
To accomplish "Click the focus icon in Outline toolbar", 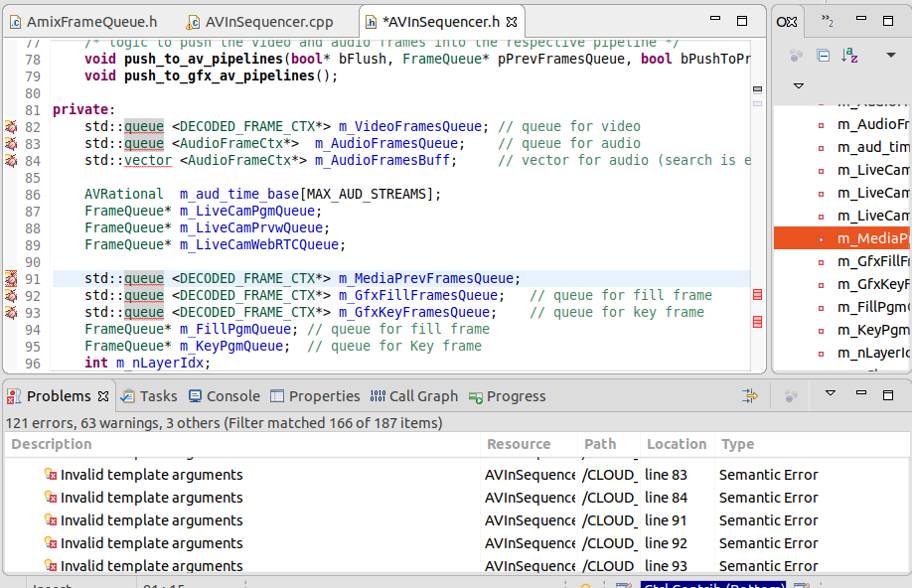I will coord(796,56).
